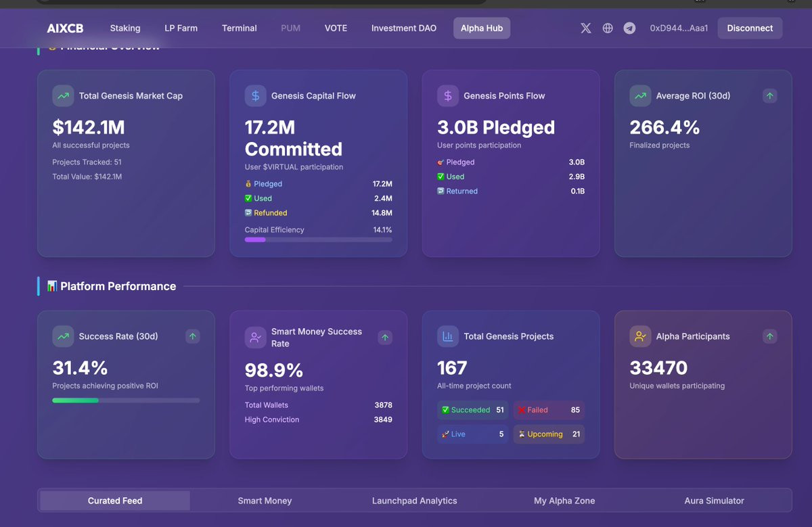This screenshot has height=527, width=812.
Task: Click the 3.0B Pledged heading
Action: point(496,127)
